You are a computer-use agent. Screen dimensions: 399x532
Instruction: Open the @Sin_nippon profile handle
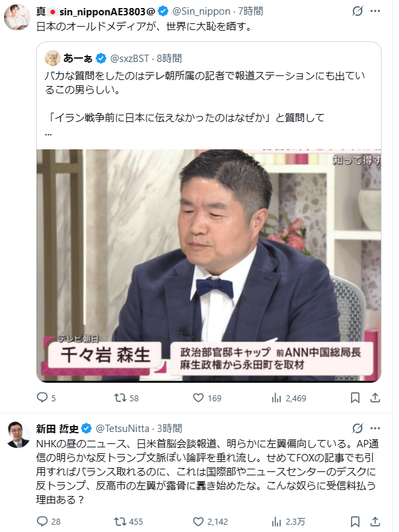point(201,11)
